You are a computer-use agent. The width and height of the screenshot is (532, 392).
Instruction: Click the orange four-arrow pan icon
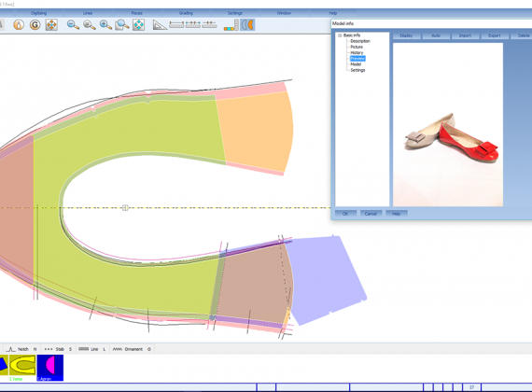[x=51, y=25]
